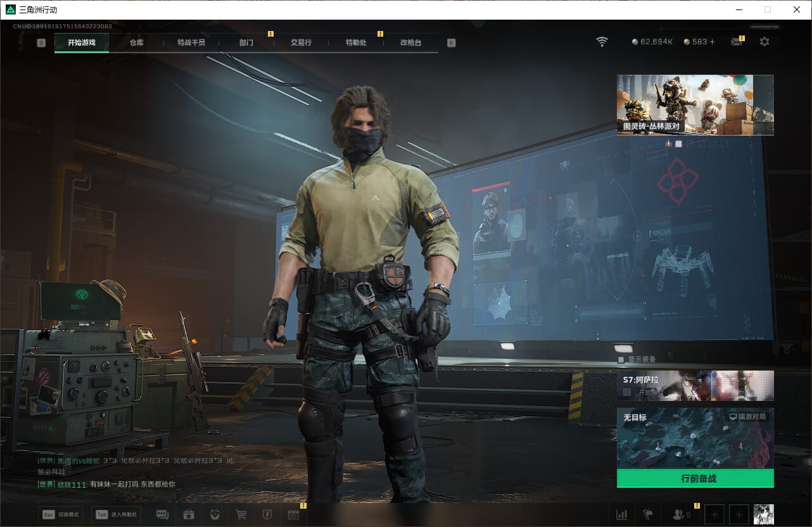Open the mail envelope icon

coord(736,42)
